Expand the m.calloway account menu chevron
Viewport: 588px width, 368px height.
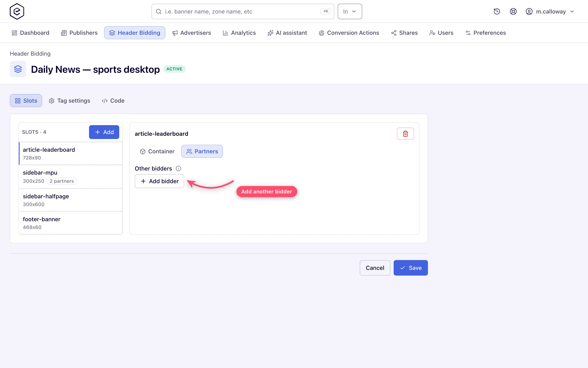(572, 11)
